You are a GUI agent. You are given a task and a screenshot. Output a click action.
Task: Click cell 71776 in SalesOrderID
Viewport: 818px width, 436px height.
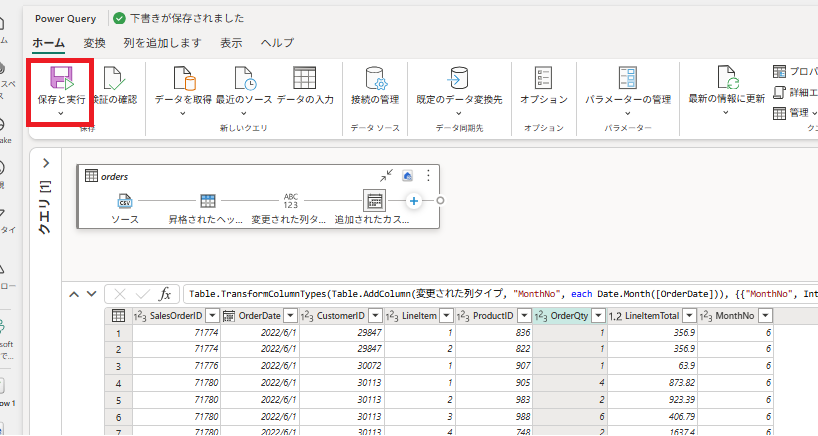[x=176, y=366]
